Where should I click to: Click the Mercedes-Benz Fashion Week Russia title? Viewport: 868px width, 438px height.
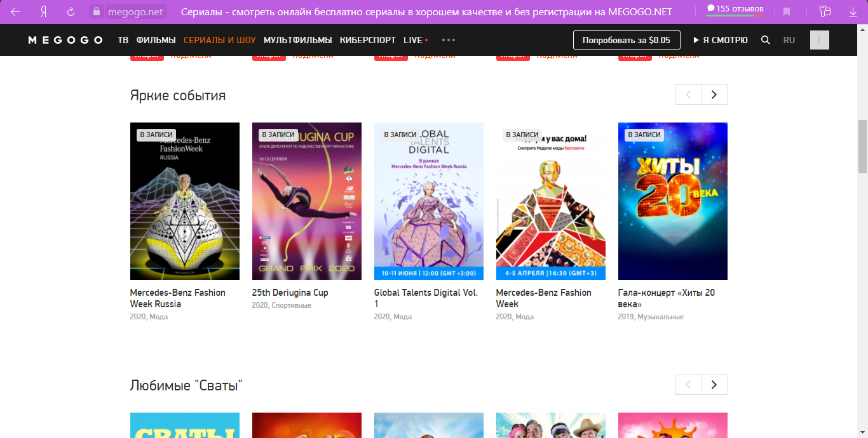click(178, 298)
